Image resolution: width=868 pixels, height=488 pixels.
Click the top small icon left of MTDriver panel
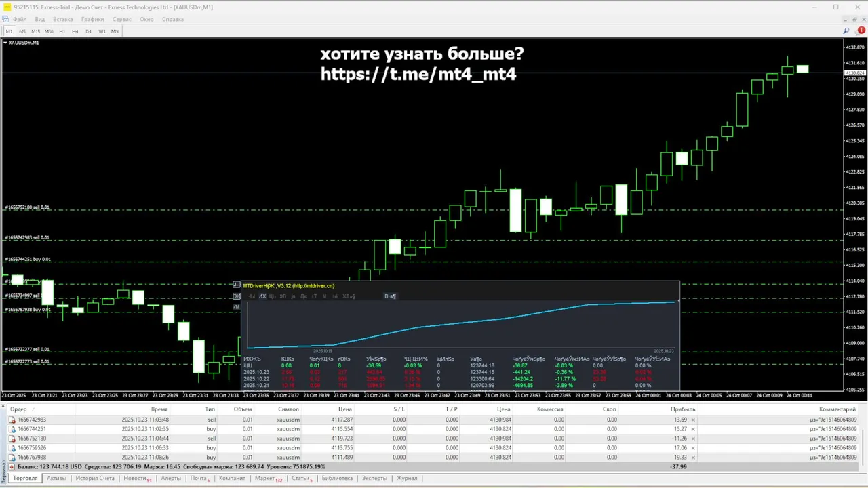[x=237, y=285]
